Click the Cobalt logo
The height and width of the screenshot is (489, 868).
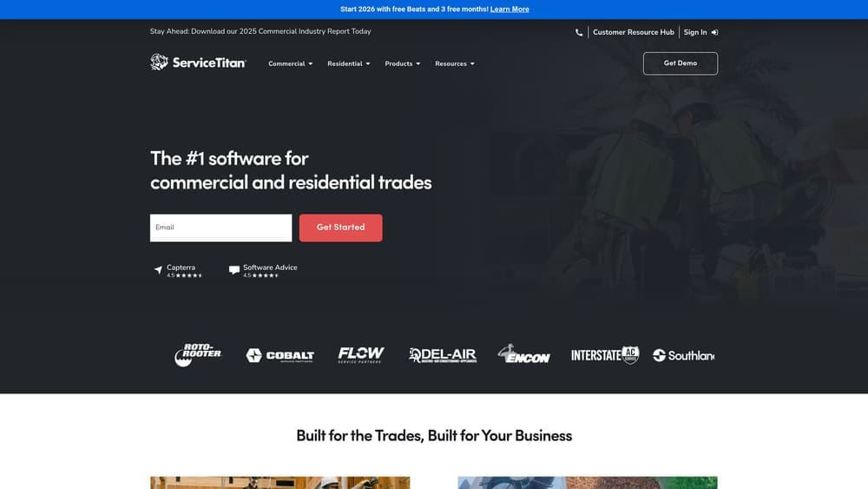(x=279, y=355)
